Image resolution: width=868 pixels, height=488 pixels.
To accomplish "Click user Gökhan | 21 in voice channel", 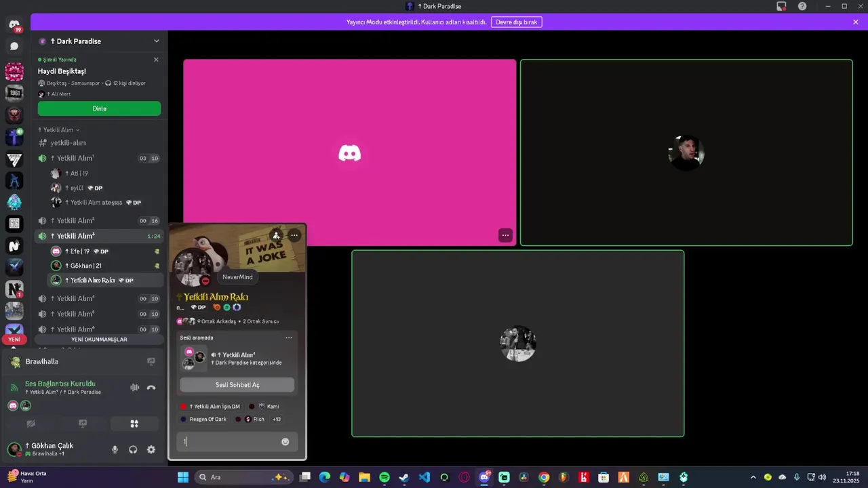I will (x=106, y=266).
